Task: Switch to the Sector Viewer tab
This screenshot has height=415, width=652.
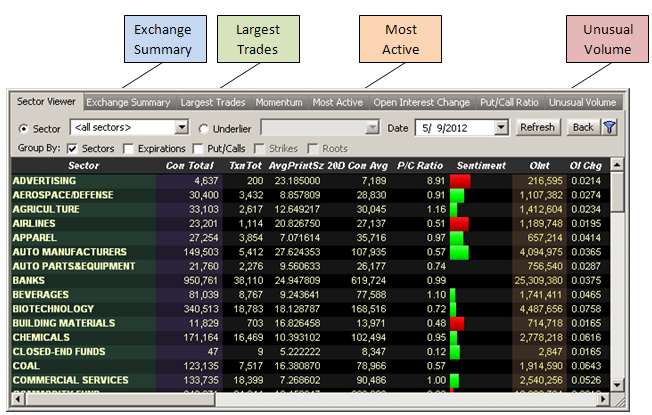Action: click(x=46, y=101)
